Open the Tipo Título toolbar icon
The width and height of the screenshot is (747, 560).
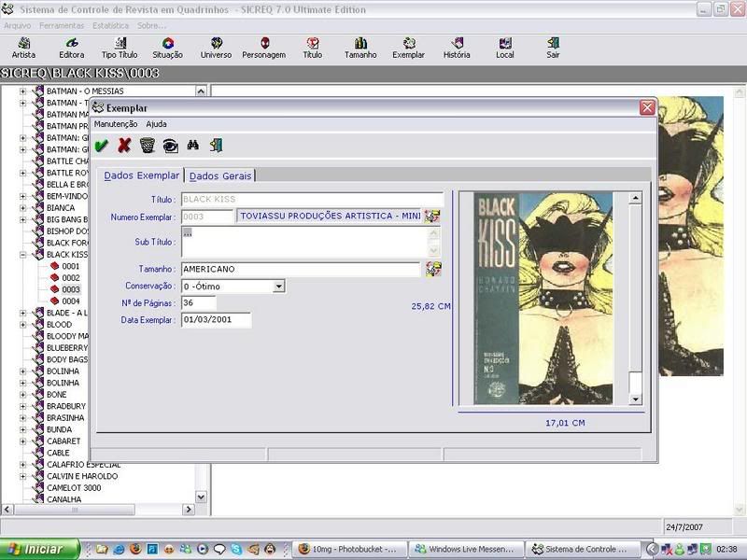(120, 48)
